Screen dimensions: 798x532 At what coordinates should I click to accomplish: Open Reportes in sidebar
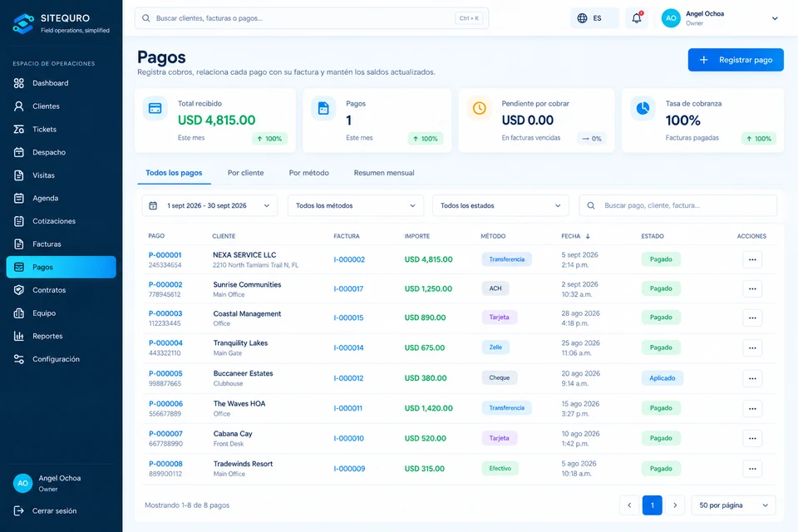[61, 336]
